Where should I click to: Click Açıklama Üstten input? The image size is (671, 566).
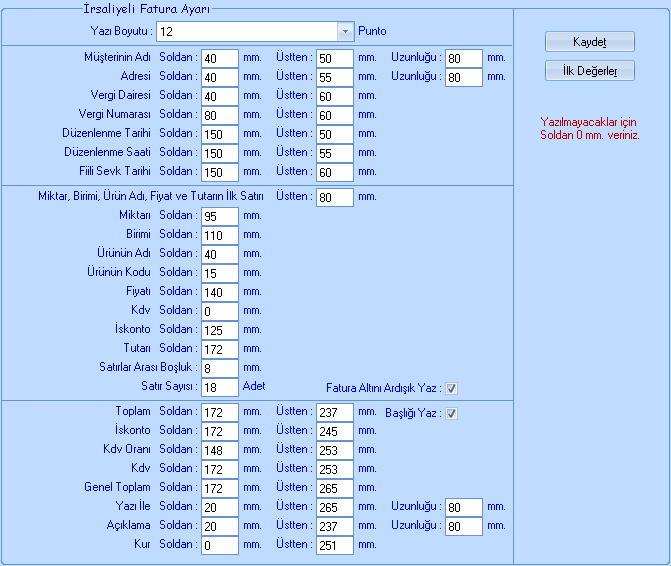(335, 527)
